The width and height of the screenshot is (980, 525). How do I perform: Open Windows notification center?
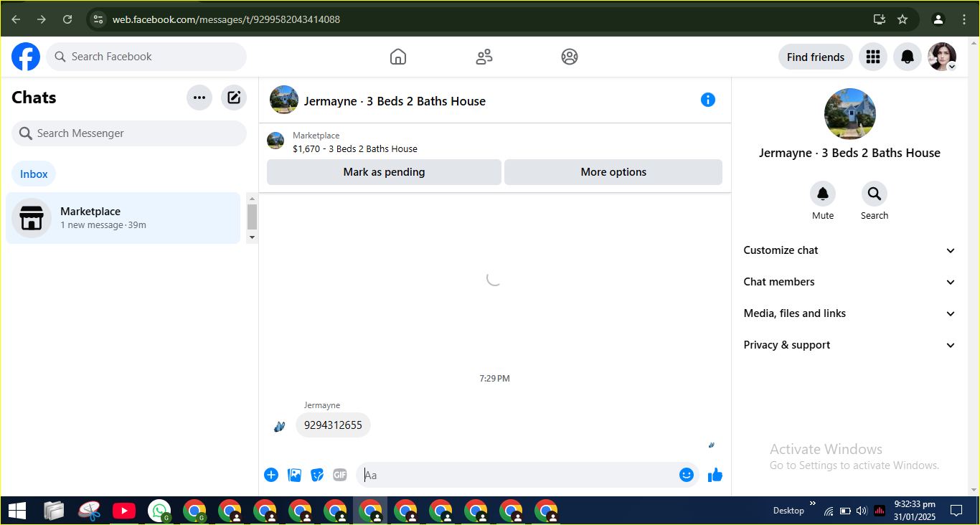[956, 511]
